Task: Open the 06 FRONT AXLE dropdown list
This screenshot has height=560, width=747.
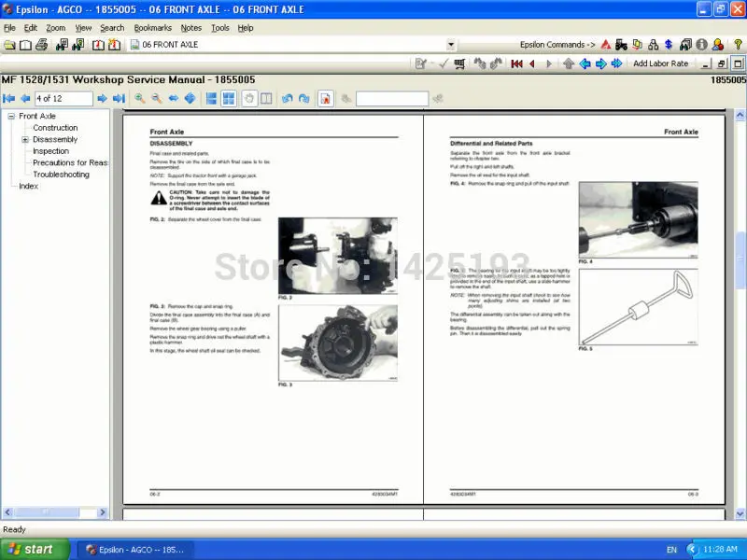Action: [451, 44]
